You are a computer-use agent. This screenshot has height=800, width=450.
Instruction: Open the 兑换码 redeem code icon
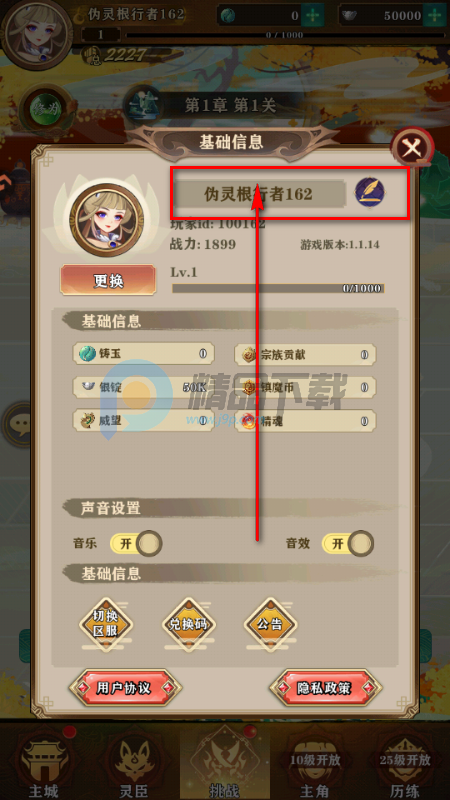[189, 623]
